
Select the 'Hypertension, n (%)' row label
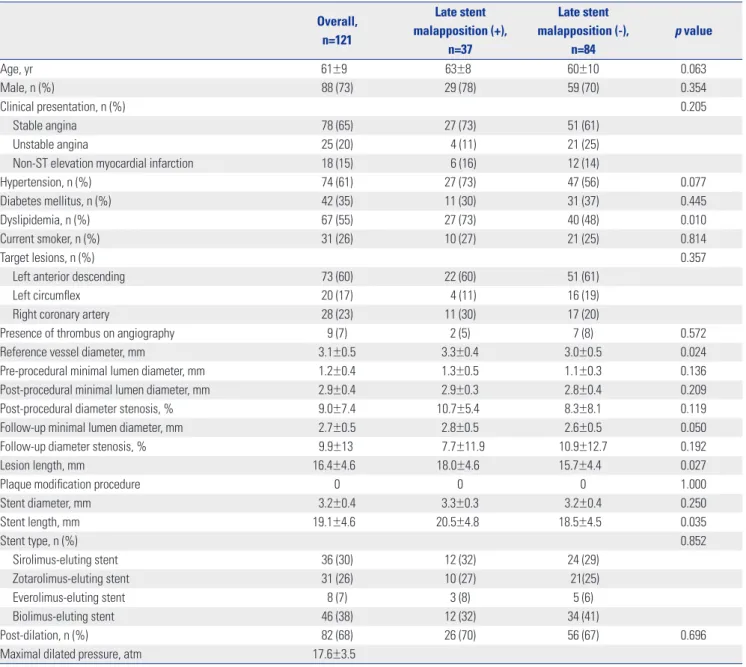[46, 182]
